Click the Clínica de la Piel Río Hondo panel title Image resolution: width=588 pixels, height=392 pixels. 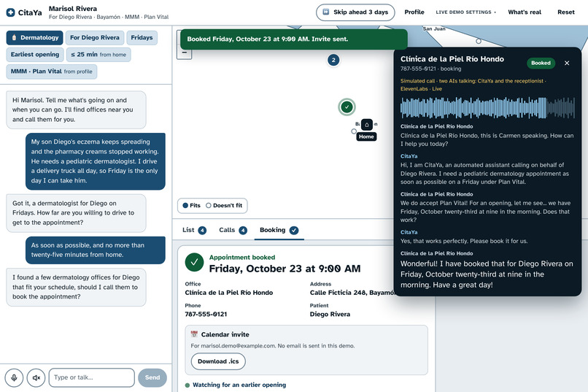coord(452,59)
